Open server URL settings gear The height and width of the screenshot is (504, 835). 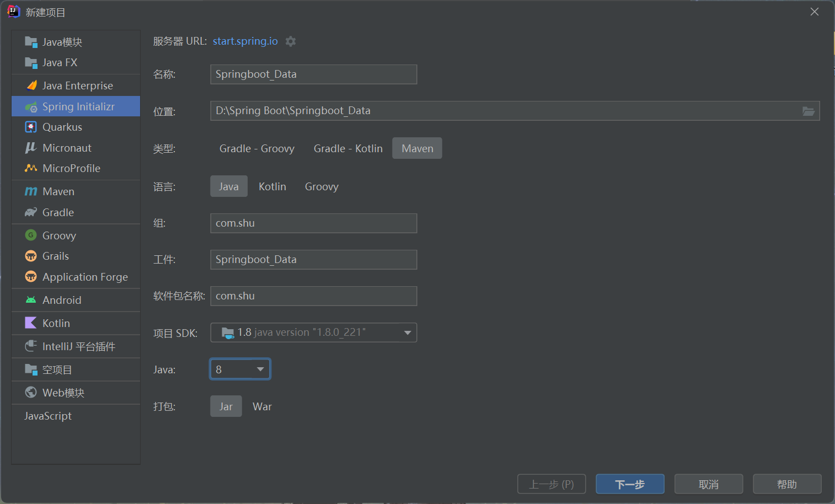(x=291, y=41)
